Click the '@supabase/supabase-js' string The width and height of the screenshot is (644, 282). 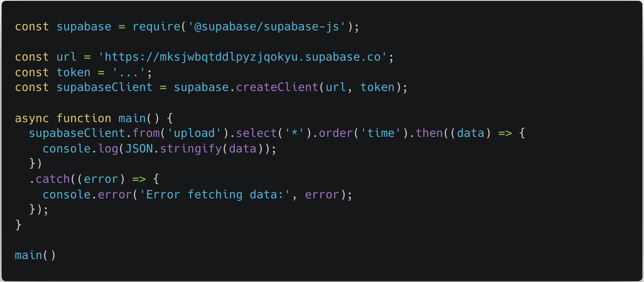coord(267,27)
